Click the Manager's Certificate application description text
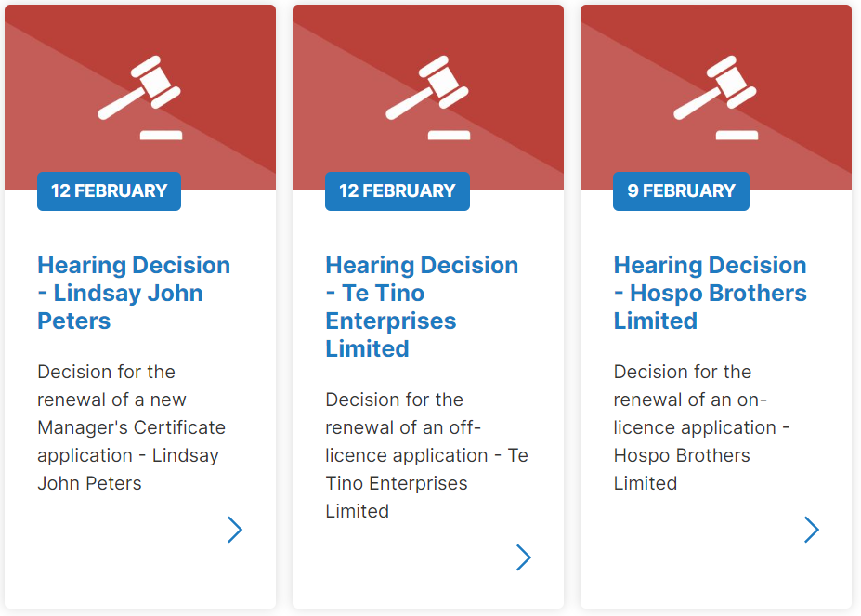The image size is (861, 616). click(131, 427)
